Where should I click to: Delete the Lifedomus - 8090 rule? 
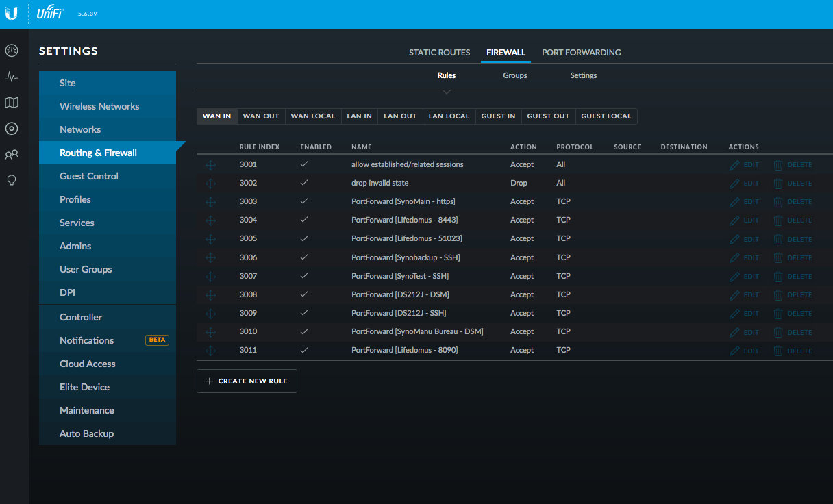coord(793,351)
